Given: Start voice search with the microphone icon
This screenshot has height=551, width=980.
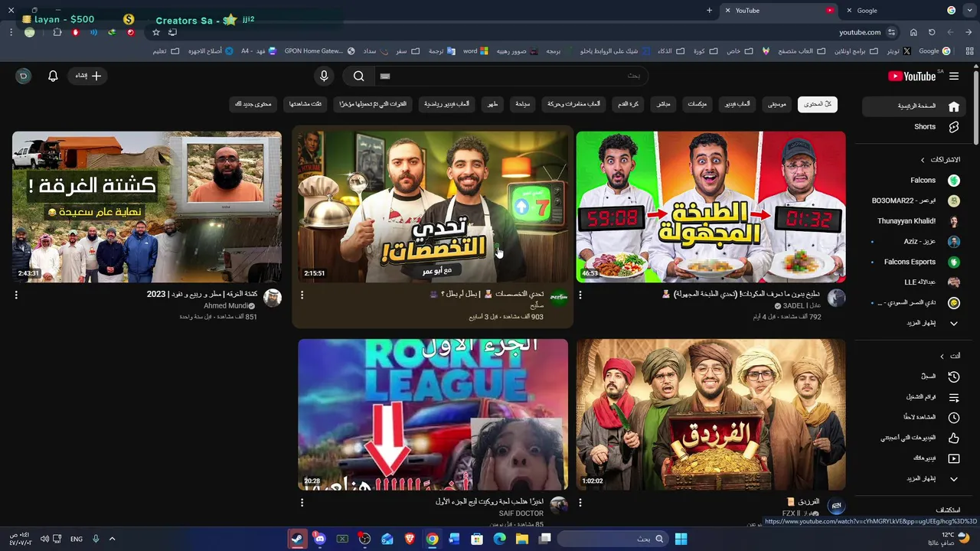Looking at the screenshot, I should (324, 76).
